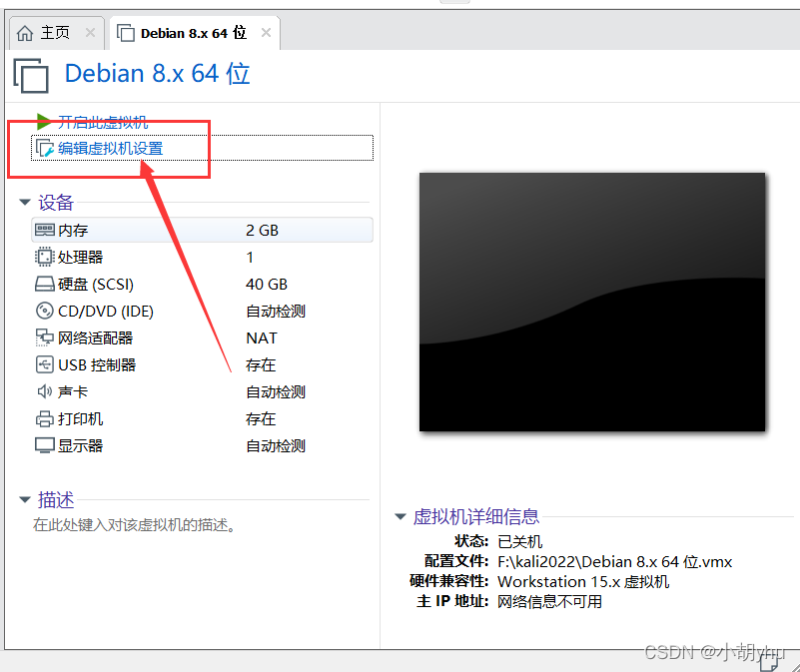
Task: Select the CD/DVD (IDE) device row
Action: pos(203,311)
